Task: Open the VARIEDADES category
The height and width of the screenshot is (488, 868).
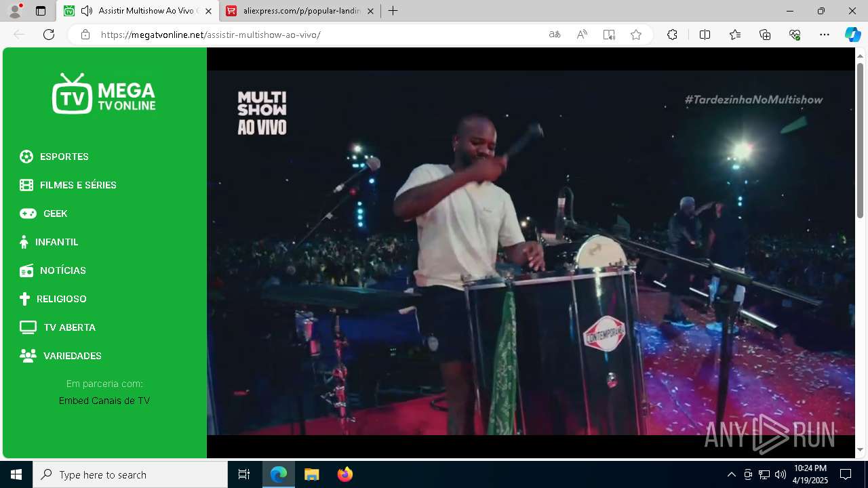Action: [73, 356]
